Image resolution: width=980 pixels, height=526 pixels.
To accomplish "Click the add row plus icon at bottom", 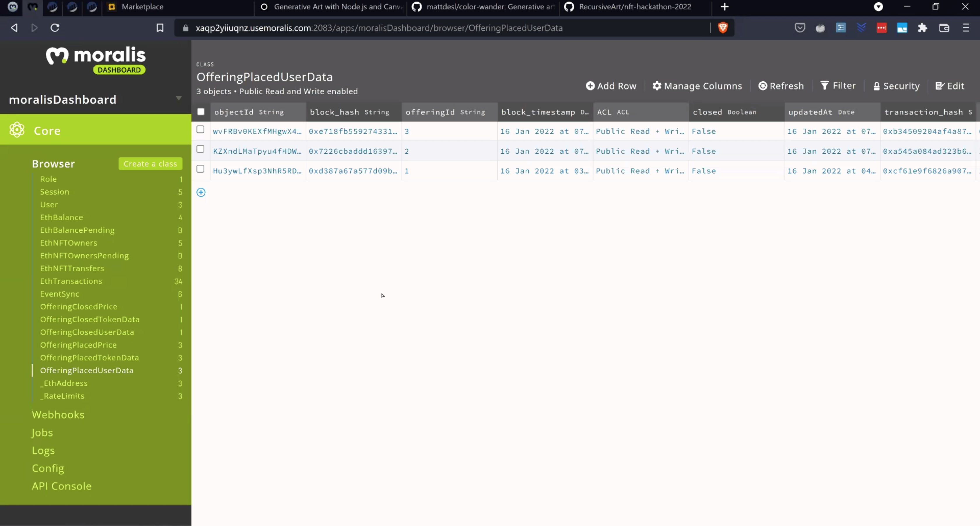I will (201, 192).
